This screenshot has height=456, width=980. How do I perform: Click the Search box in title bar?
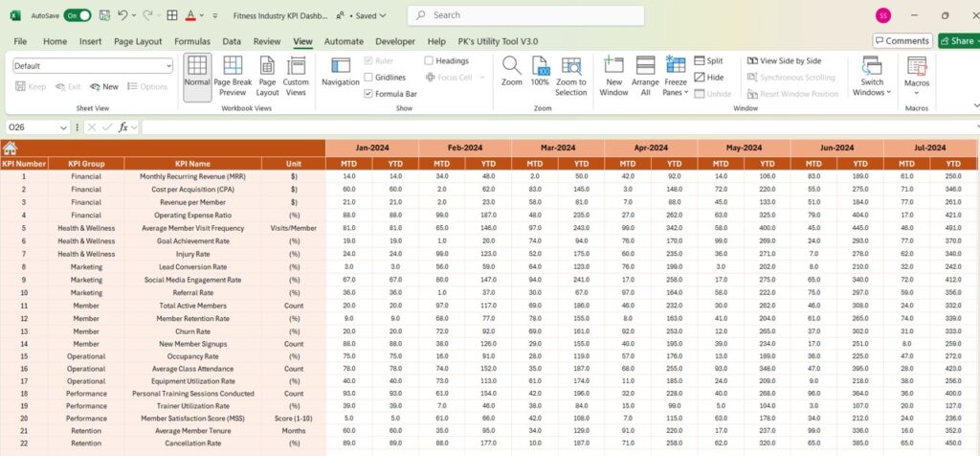(525, 15)
